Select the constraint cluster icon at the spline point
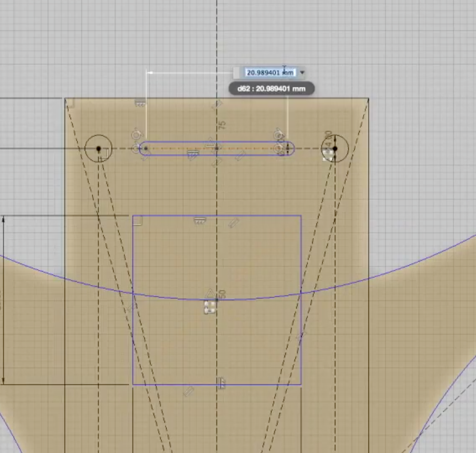This screenshot has width=476, height=453. tap(209, 307)
